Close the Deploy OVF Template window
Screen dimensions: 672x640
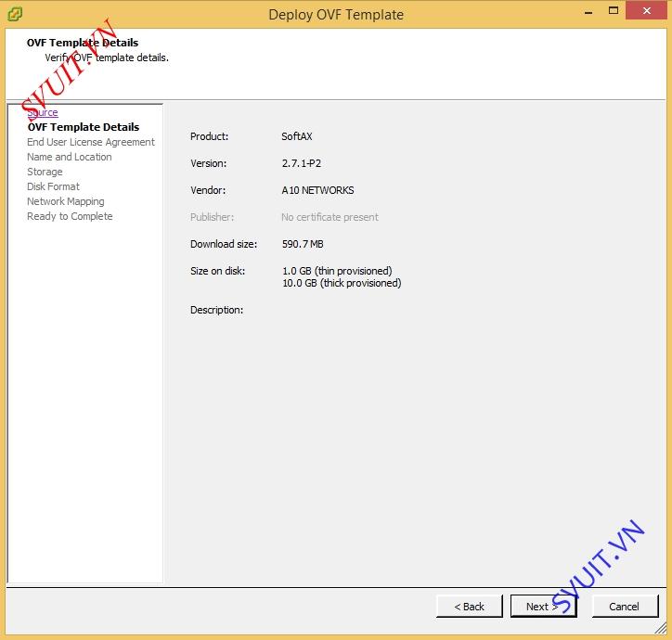click(647, 11)
